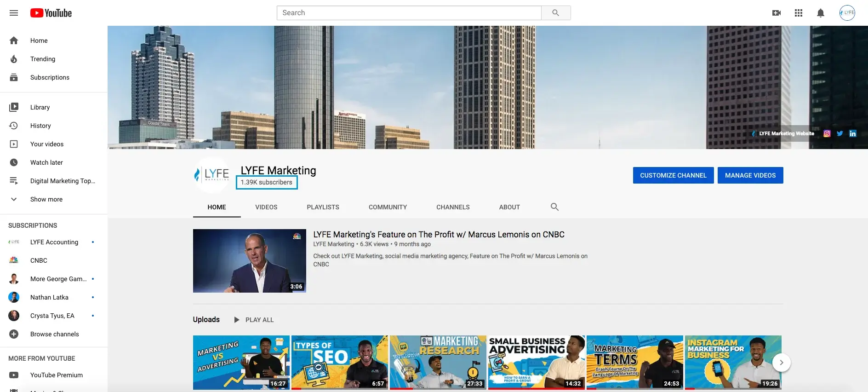Open the Marketing Terms video thumbnail
The height and width of the screenshot is (392, 868).
635,363
